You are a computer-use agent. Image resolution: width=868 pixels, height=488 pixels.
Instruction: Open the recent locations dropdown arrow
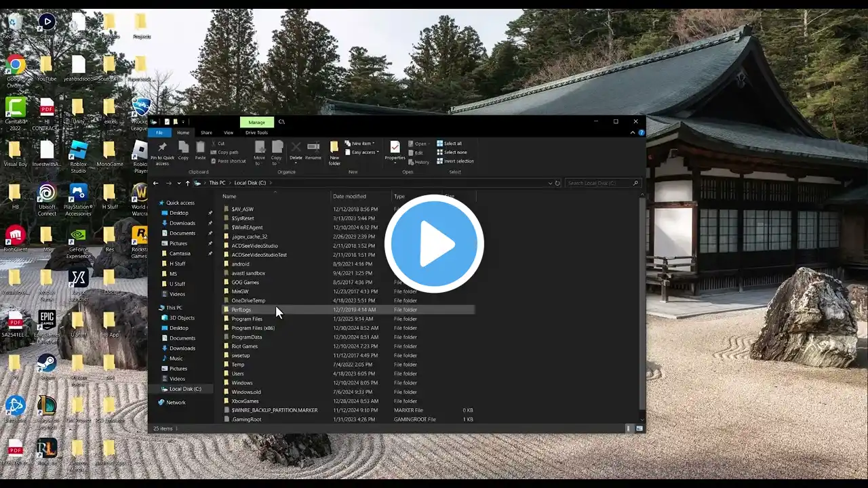179,183
